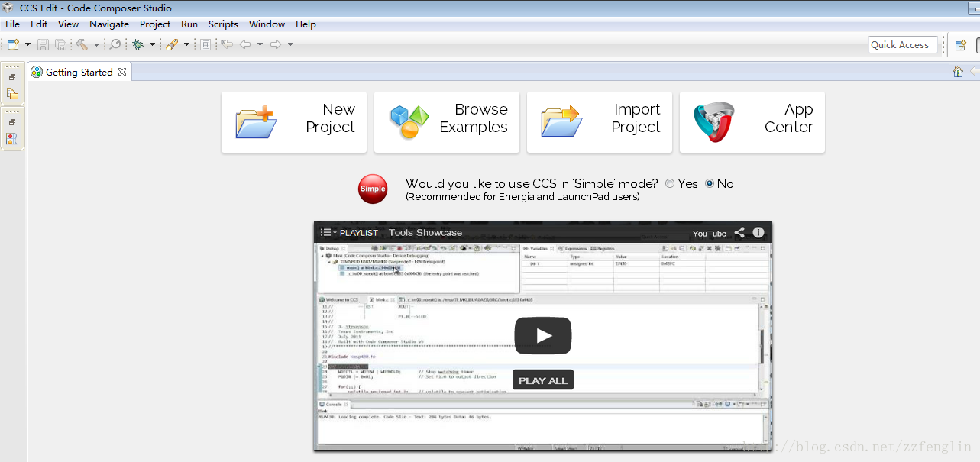This screenshot has width=980, height=462.
Task: Expand the flashlight Search dropdown arrow
Action: pos(186,45)
